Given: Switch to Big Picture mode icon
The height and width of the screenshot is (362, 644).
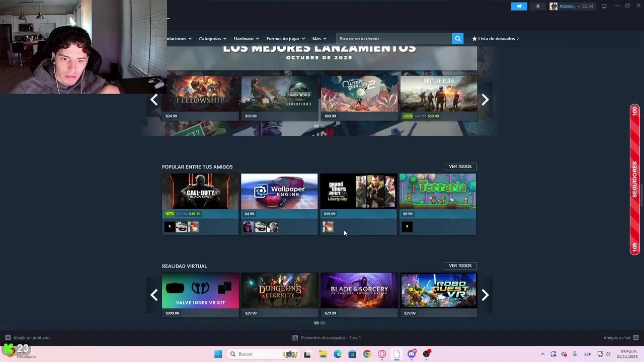Looking at the screenshot, I should pos(604,6).
